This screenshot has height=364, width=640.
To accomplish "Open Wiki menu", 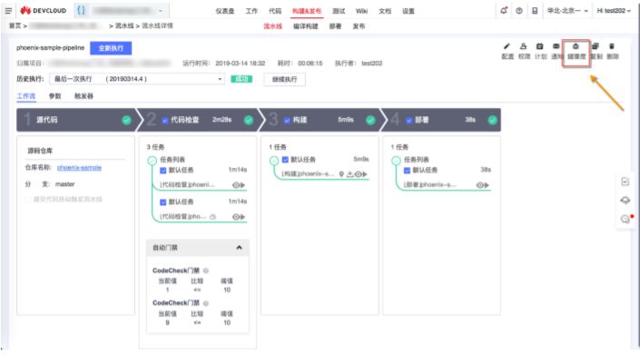I will [x=361, y=11].
